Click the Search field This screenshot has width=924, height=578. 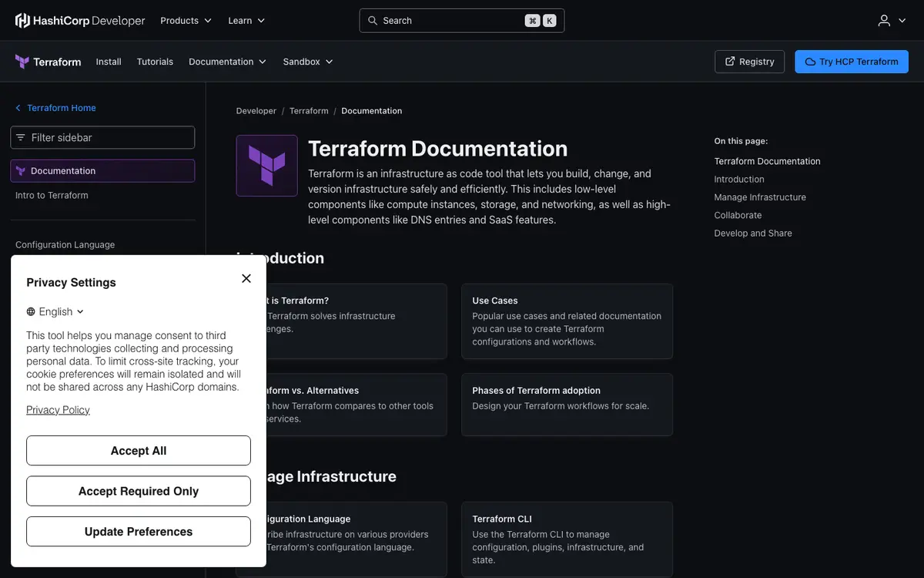(x=462, y=21)
